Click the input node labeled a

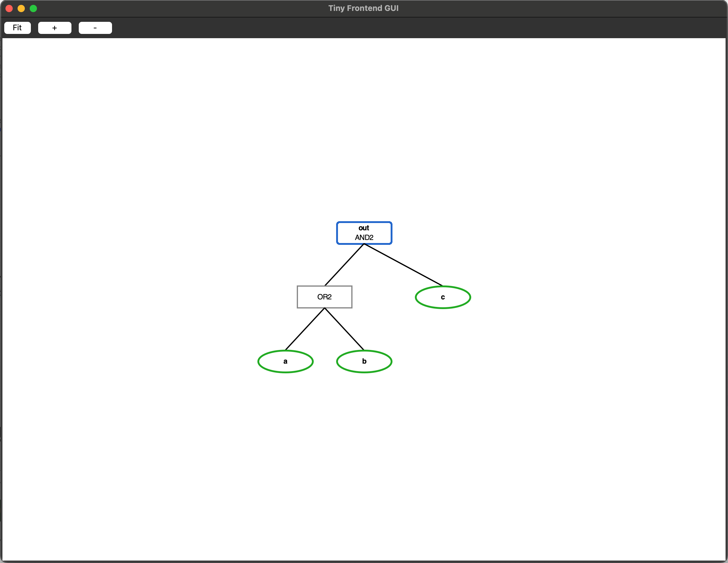tap(285, 361)
